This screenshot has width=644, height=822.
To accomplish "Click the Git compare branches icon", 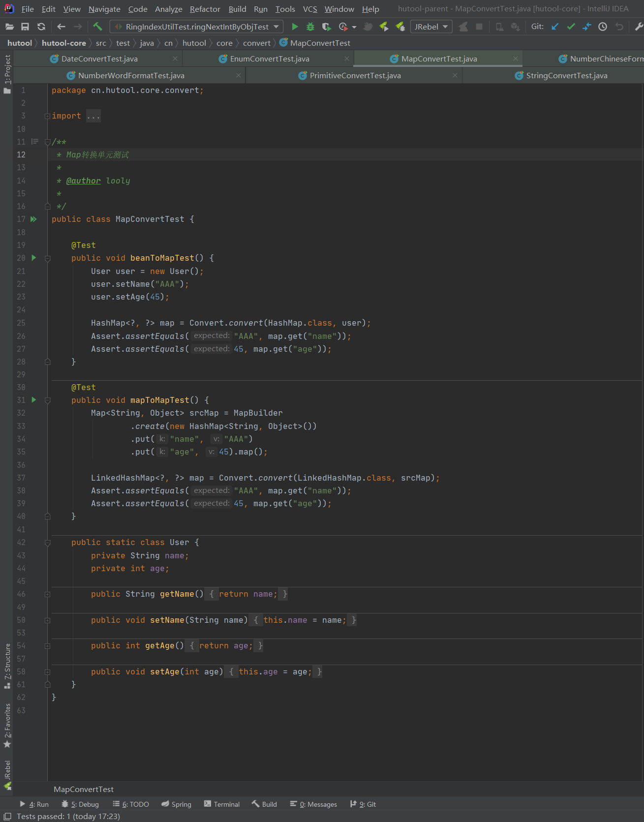I will (586, 27).
